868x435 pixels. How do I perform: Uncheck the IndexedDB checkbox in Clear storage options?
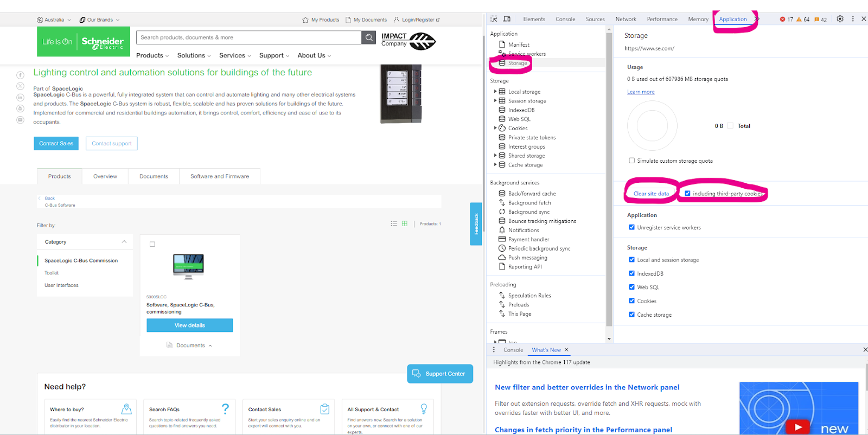[x=631, y=273]
